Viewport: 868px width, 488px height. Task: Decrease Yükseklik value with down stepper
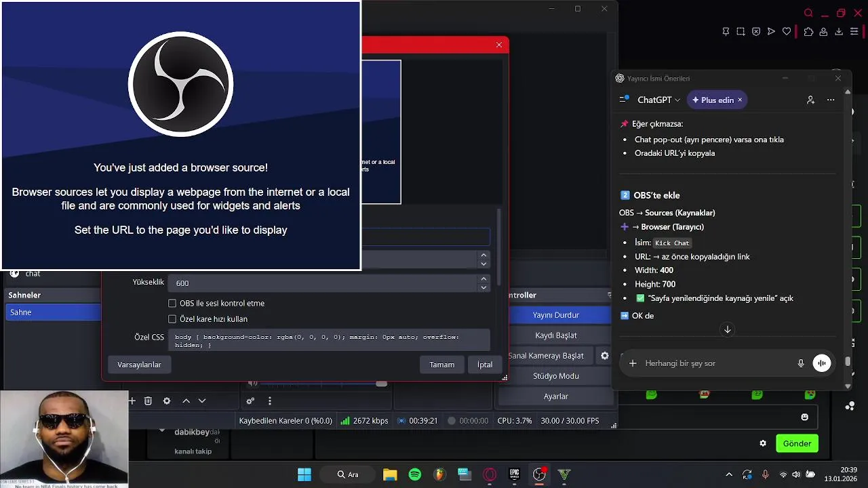484,287
